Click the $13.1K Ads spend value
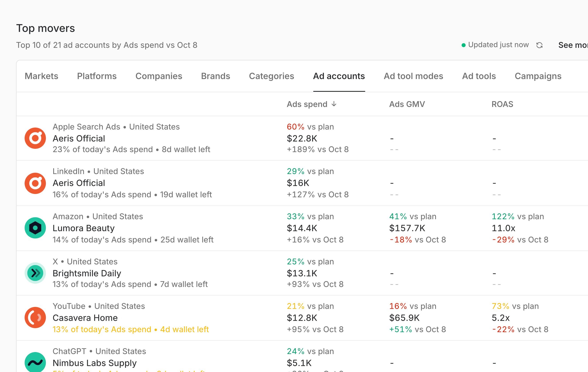Image resolution: width=588 pixels, height=372 pixels. pos(302,273)
